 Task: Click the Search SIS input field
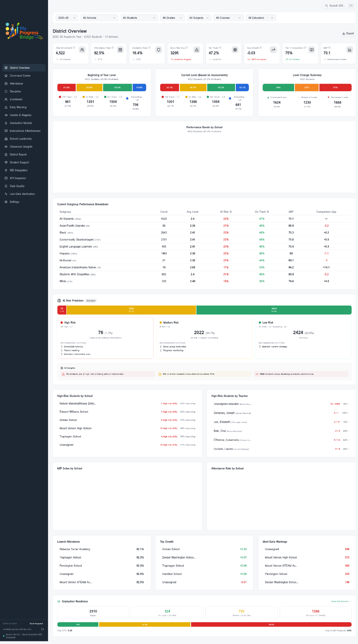point(339,6)
